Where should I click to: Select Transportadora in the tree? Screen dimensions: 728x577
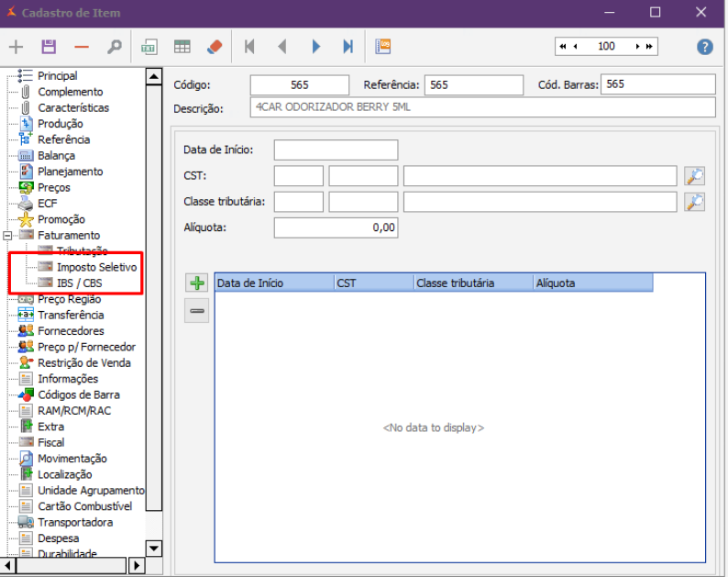[75, 523]
